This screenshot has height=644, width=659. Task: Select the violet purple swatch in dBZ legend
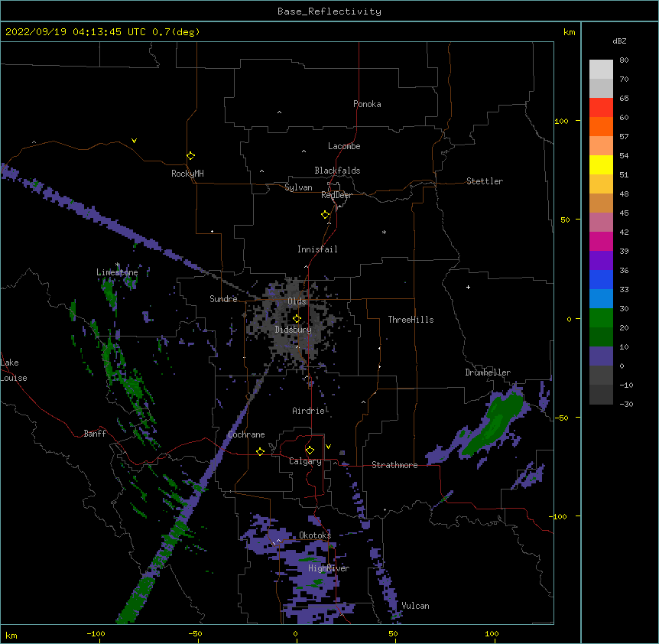[601, 260]
